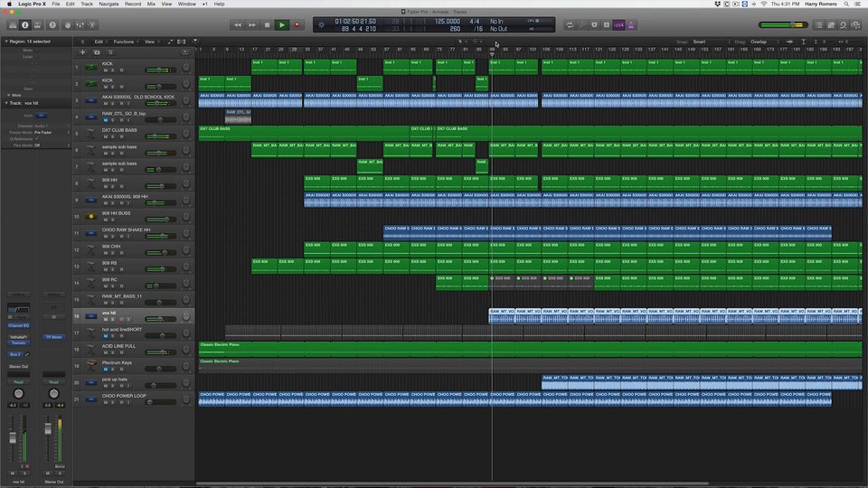Open LCD display settings gear icon
The width and height of the screenshot is (868, 488).
tap(322, 25)
